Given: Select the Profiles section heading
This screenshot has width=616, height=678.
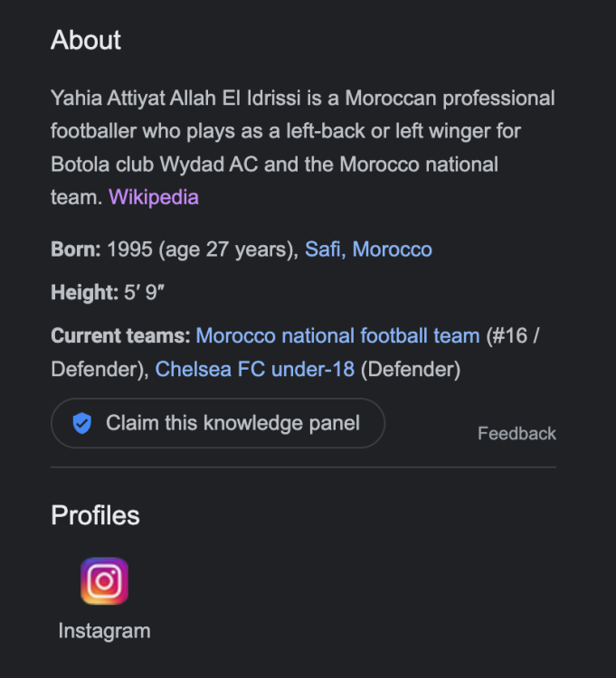Looking at the screenshot, I should [95, 515].
